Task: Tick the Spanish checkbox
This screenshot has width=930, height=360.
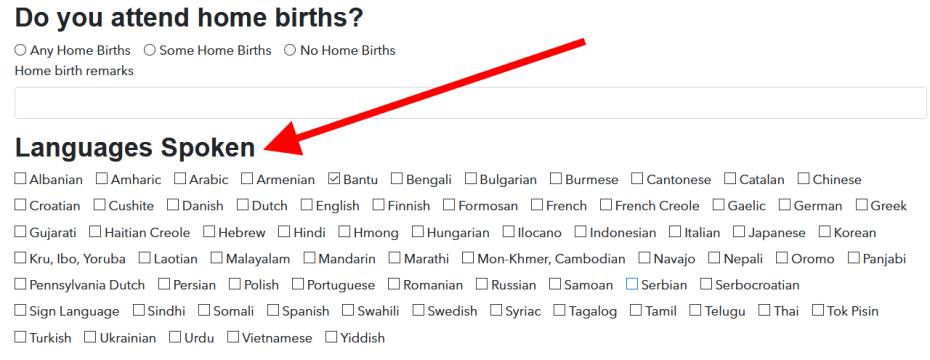Action: [x=273, y=310]
